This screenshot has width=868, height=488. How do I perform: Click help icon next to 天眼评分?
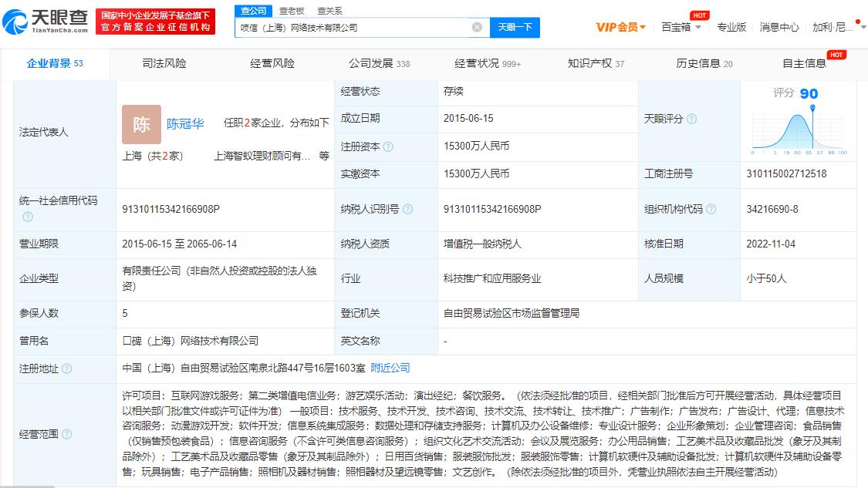tap(691, 119)
